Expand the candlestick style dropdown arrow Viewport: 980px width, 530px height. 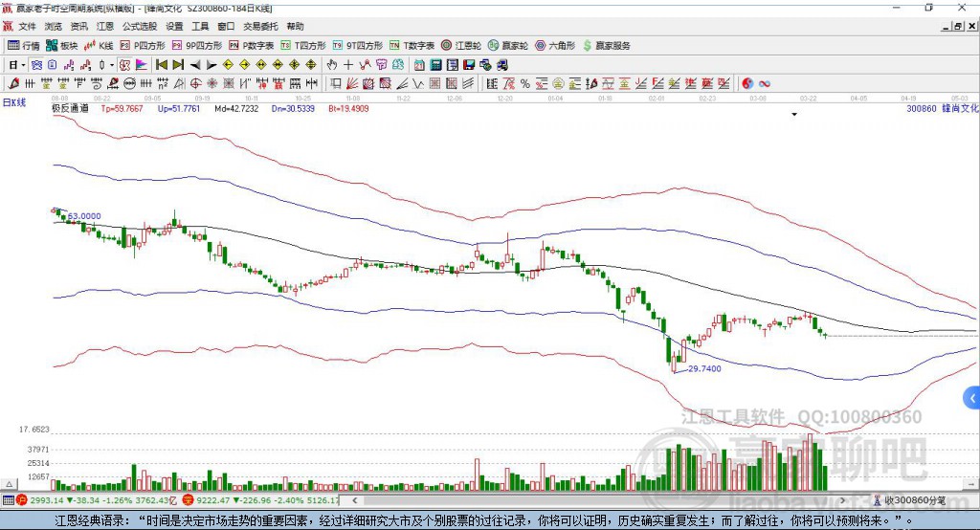112,65
